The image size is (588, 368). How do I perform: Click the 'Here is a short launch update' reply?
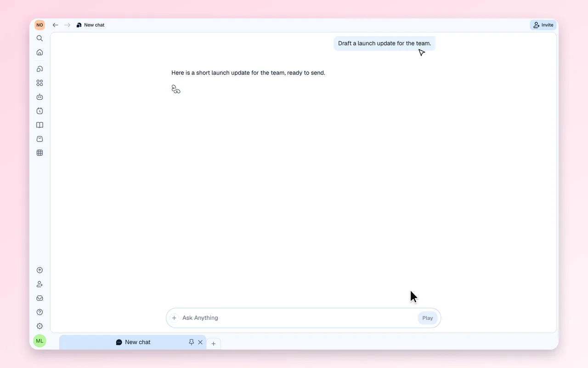pos(248,73)
